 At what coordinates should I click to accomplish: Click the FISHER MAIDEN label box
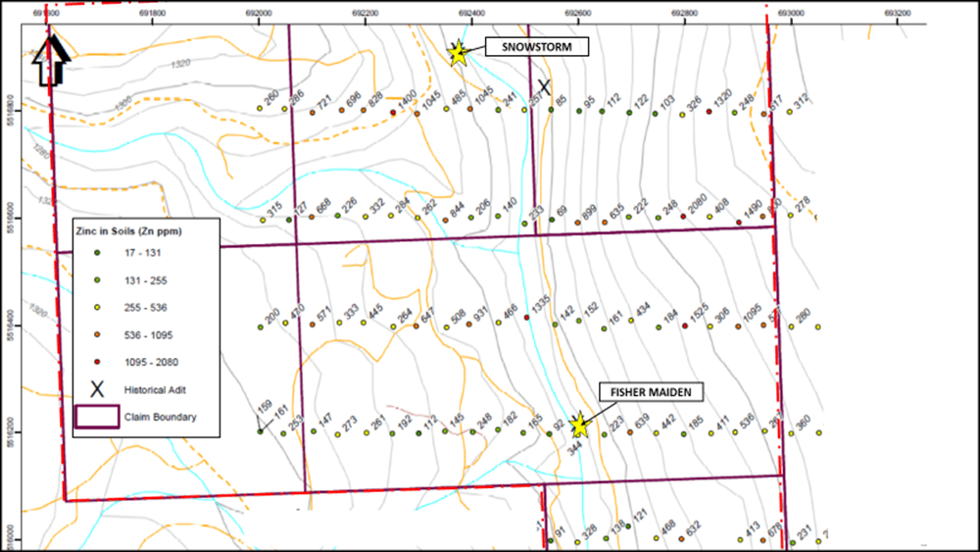(654, 392)
